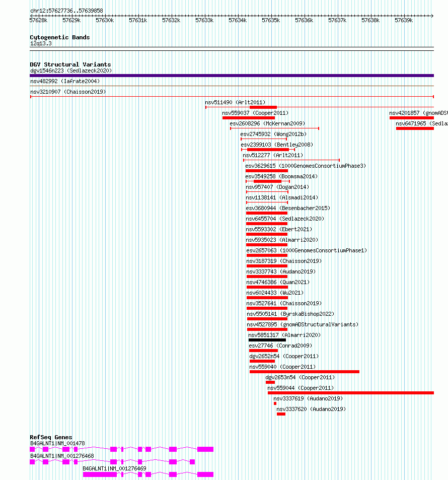Open nsv511490 (Arlt2011) variant entry

tap(235, 103)
